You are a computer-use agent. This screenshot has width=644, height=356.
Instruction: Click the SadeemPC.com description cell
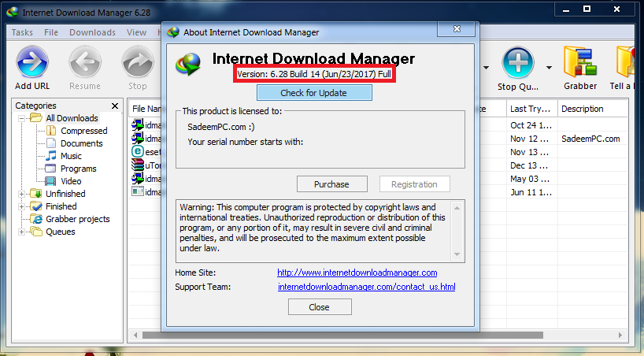tap(590, 139)
